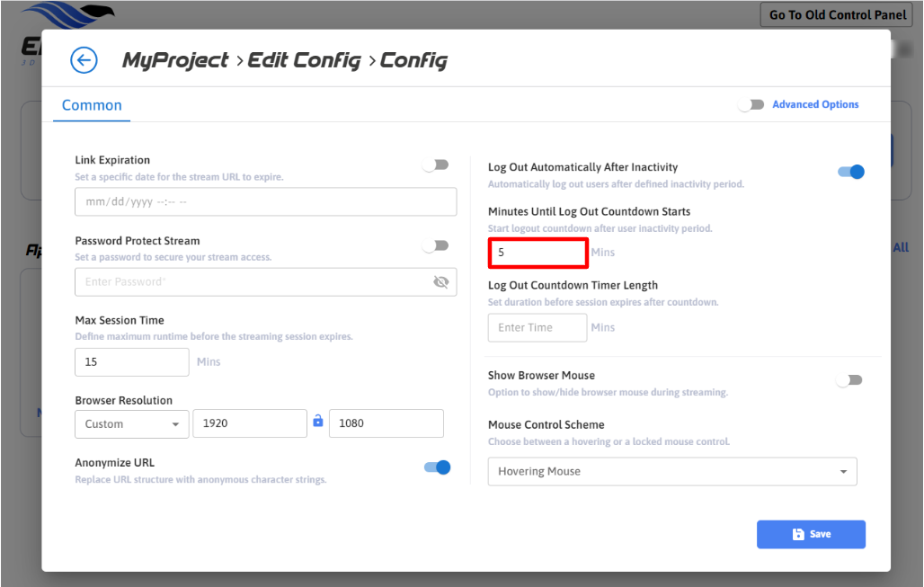Click the resolution height field 1080

(386, 423)
